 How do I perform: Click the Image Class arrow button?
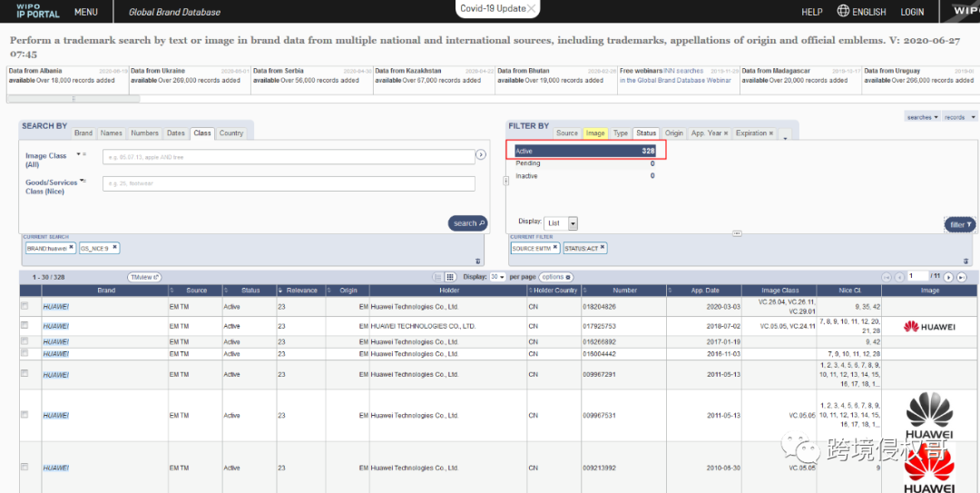481,154
